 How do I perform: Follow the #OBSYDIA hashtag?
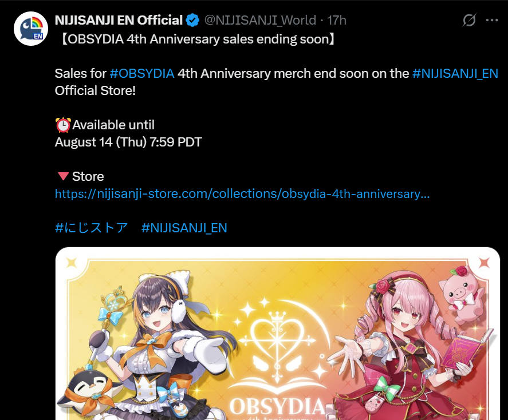coord(142,73)
